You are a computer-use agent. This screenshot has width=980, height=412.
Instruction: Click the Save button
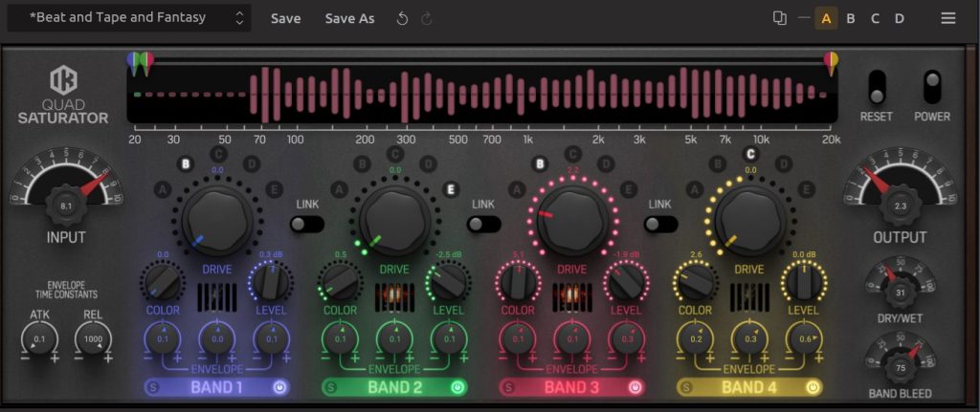(285, 18)
